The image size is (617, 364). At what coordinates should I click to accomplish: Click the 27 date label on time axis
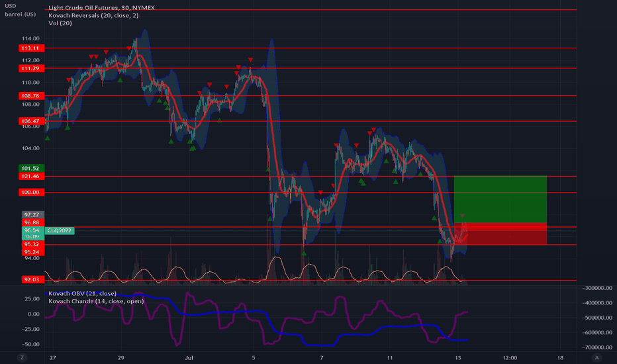53,357
